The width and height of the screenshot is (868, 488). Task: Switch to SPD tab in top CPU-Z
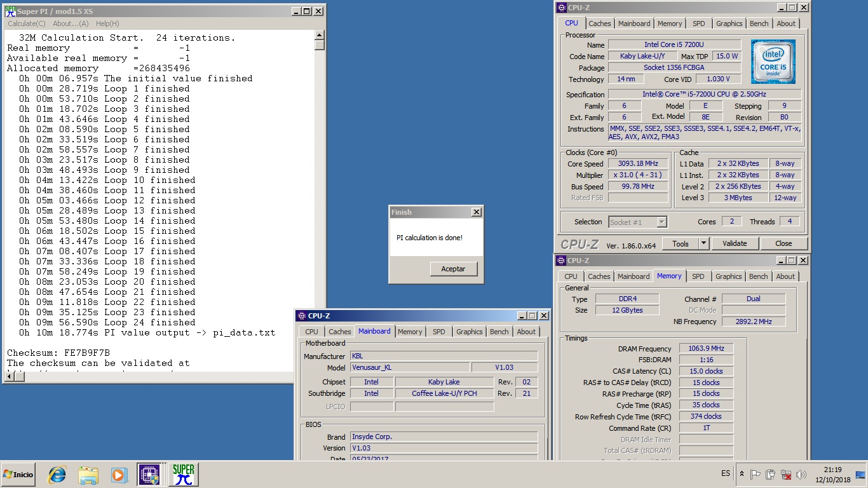point(699,24)
